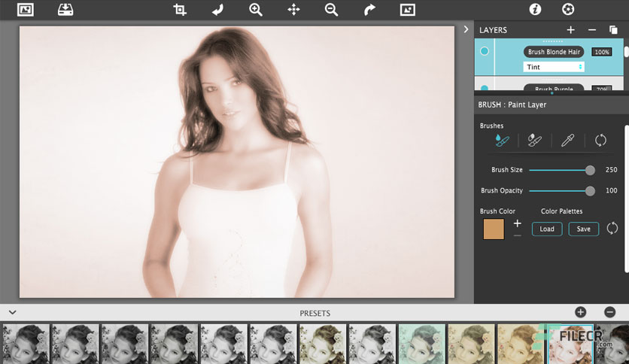The image size is (629, 364).
Task: Click the Brush Size value 250
Action: 611,169
